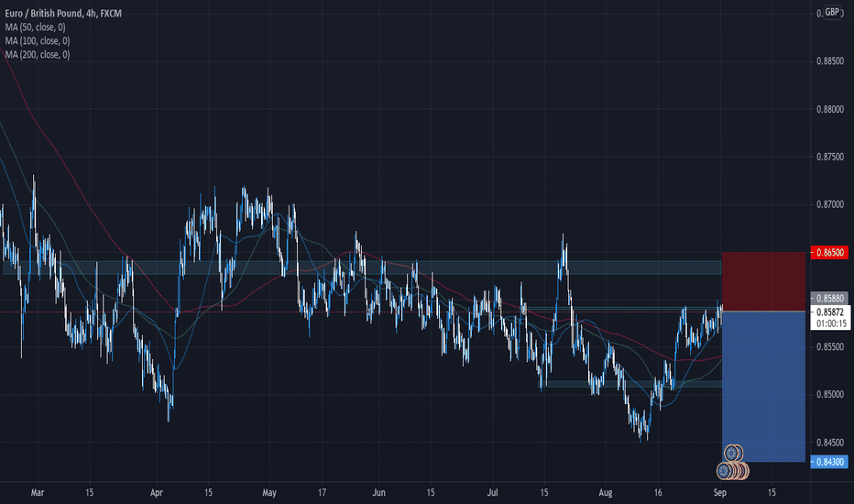Select the MA (200, close, 0) indicator legend
The image size is (854, 504).
coord(38,54)
